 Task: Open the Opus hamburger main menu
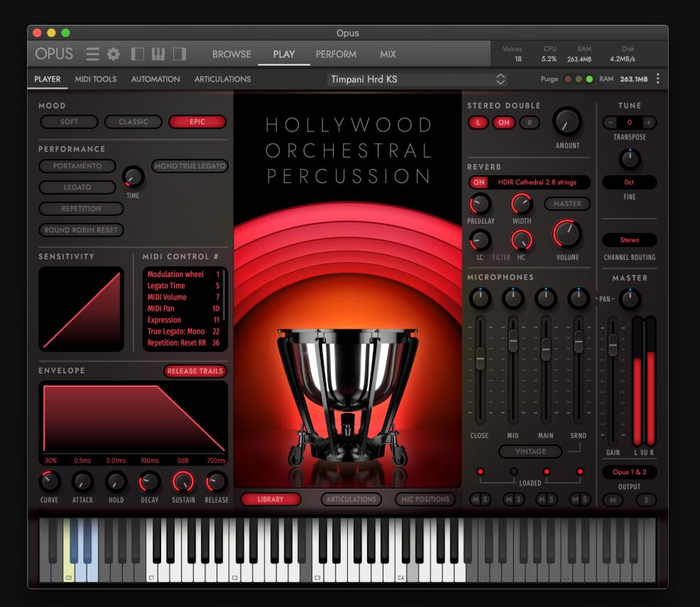point(92,54)
